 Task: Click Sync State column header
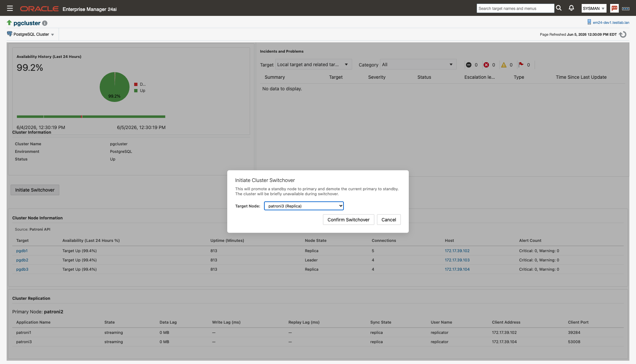click(381, 322)
